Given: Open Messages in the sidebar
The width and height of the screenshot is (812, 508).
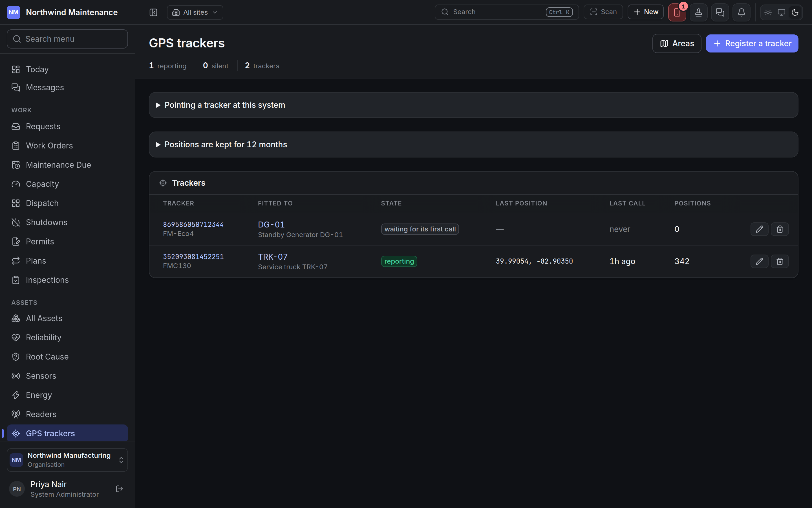Looking at the screenshot, I should [67, 88].
